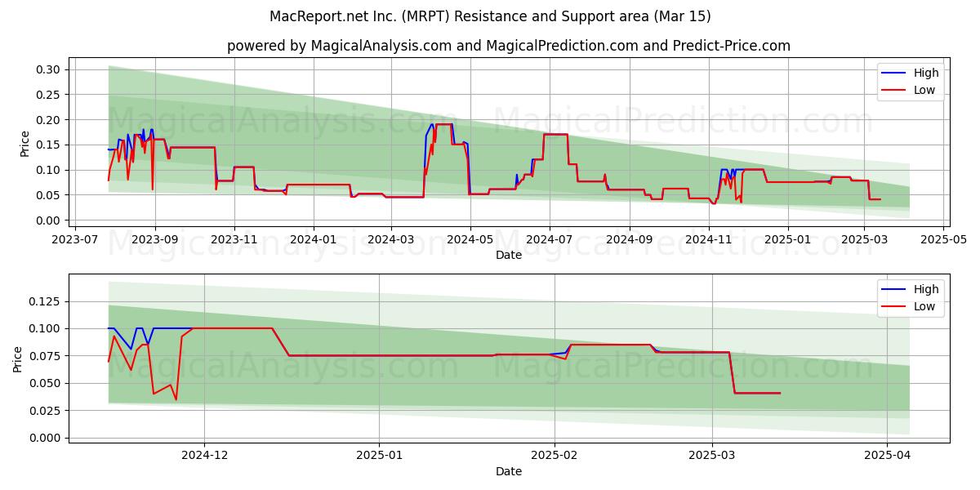The height and width of the screenshot is (490, 980).
Task: Click 'Low' label in the top chart legend
Action: [924, 90]
